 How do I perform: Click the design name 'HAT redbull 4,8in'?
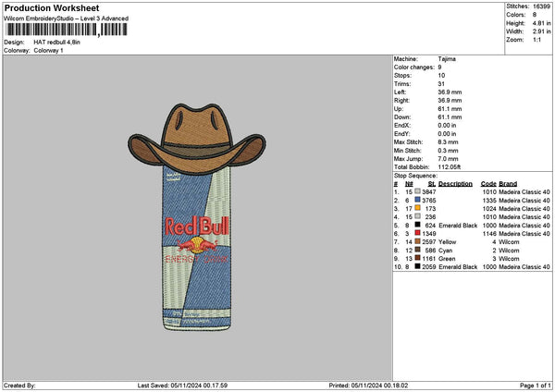tap(57, 43)
